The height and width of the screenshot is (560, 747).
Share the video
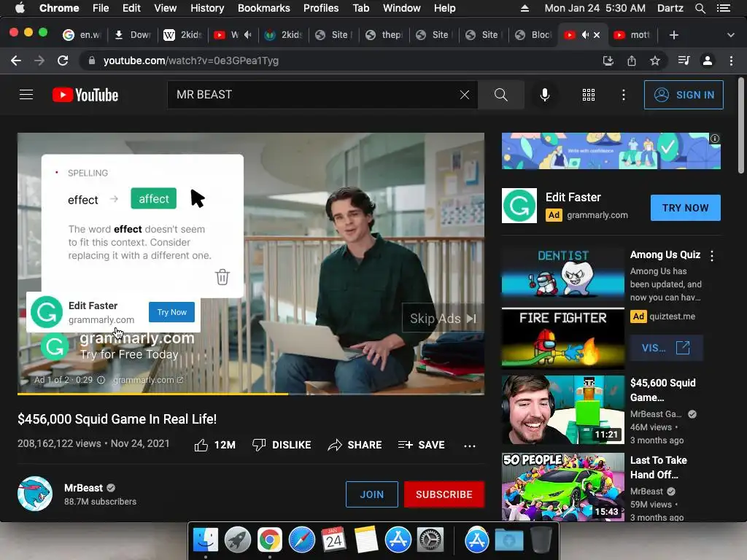[x=355, y=445]
